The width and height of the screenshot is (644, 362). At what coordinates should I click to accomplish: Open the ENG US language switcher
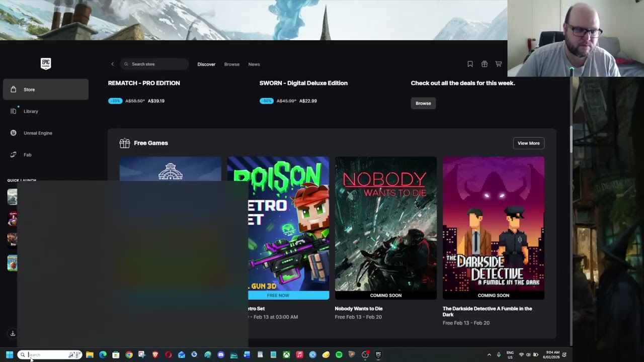click(510, 355)
